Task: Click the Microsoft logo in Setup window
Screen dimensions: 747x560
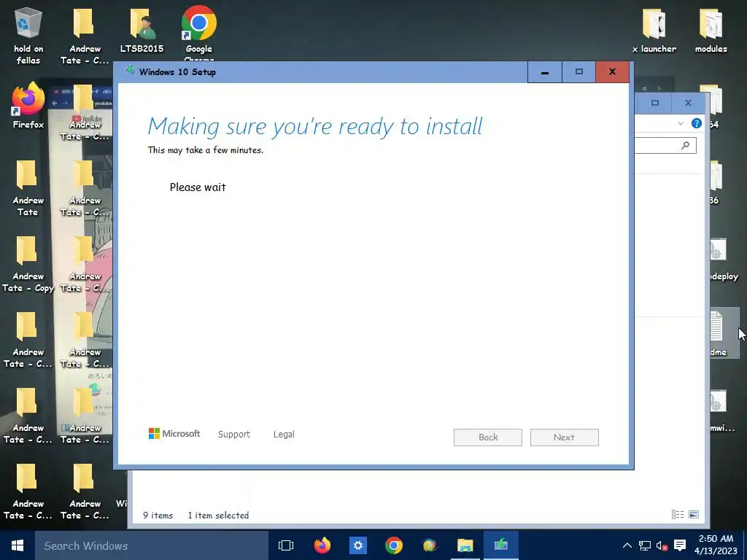Action: pyautogui.click(x=174, y=434)
